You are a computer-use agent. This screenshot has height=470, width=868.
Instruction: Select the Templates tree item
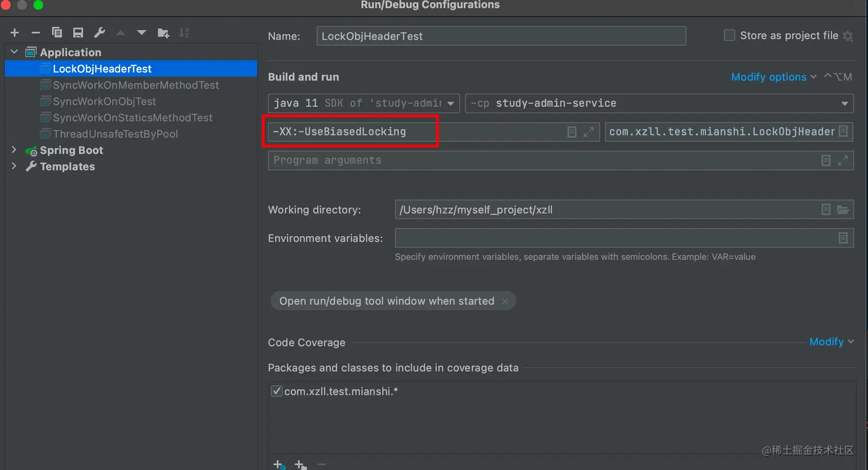pos(67,167)
